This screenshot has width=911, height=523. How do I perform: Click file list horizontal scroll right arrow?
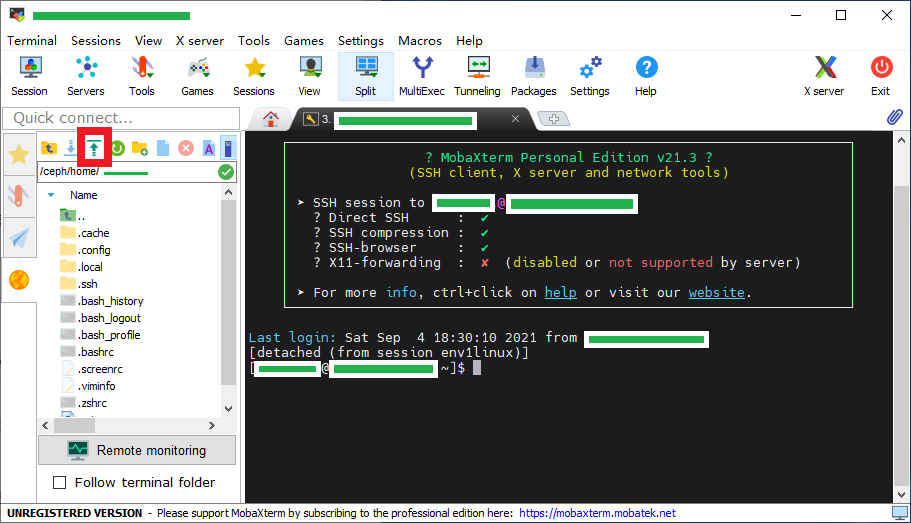(212, 425)
